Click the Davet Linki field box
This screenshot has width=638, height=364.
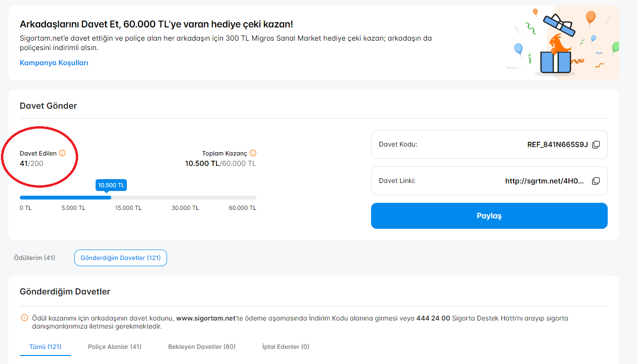pos(489,181)
